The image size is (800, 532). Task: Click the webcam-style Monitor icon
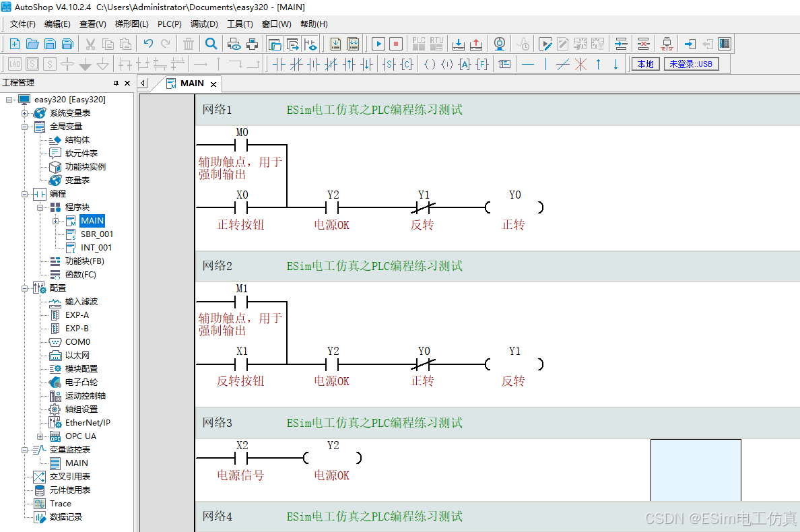pyautogui.click(x=500, y=44)
